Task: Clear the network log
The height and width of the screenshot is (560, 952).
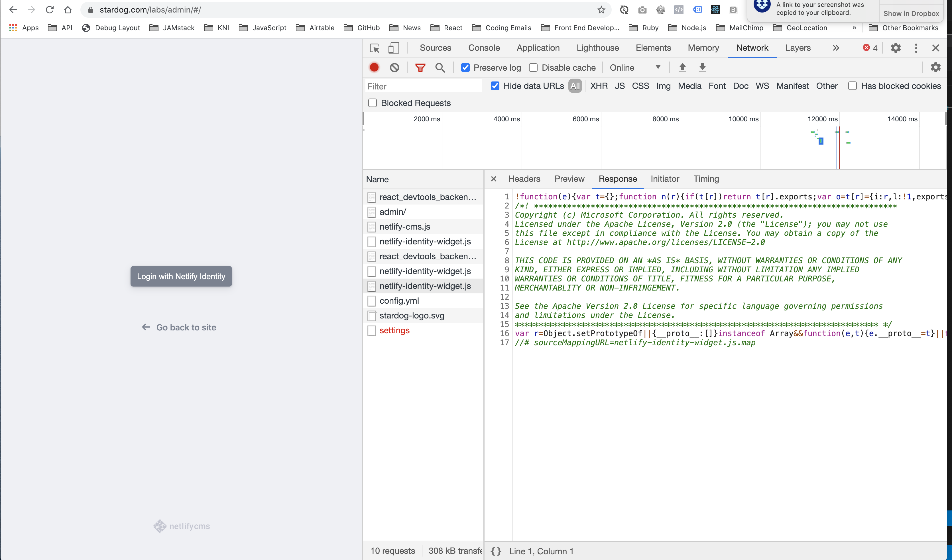Action: coord(394,67)
